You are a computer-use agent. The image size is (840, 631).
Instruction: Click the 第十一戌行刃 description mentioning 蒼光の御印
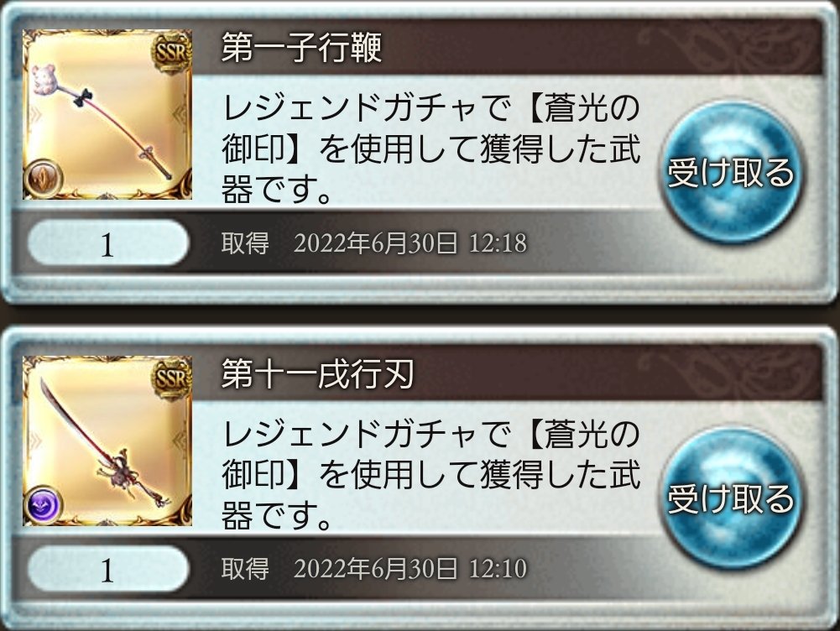pyautogui.click(x=431, y=476)
